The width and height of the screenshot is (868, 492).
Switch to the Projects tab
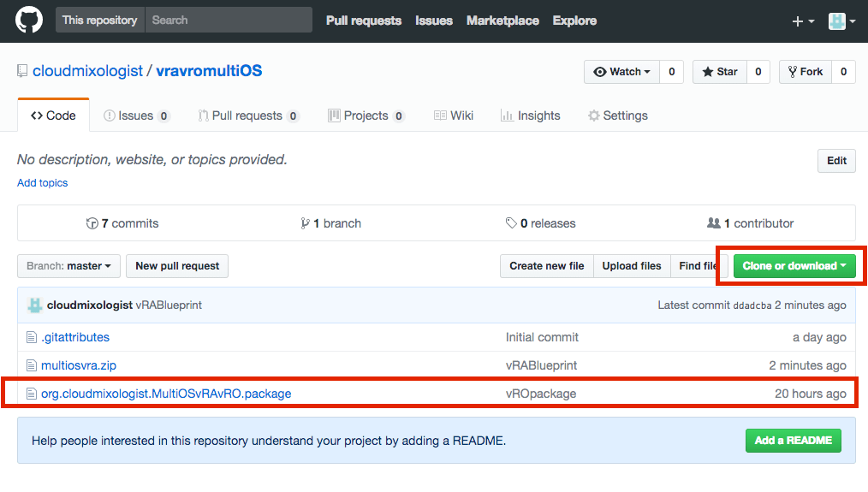point(366,116)
